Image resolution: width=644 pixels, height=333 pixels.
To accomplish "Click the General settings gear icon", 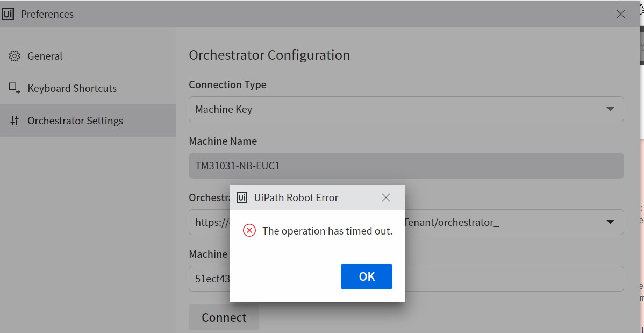I will (x=13, y=55).
